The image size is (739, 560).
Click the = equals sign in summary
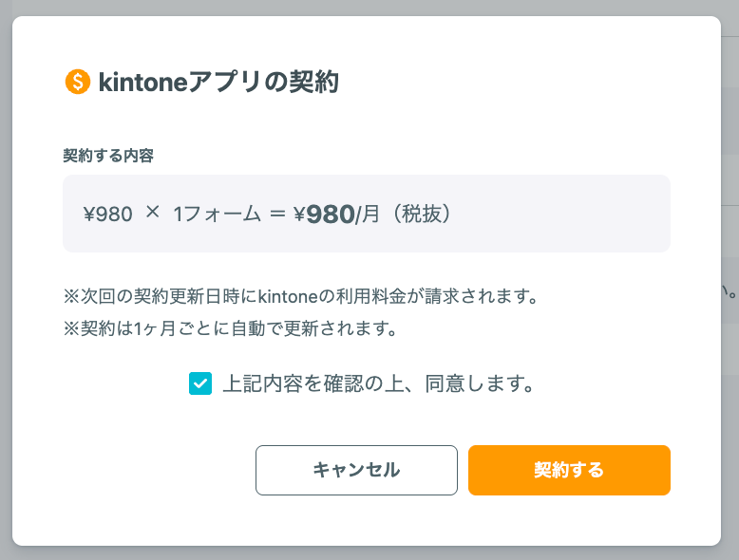277,214
